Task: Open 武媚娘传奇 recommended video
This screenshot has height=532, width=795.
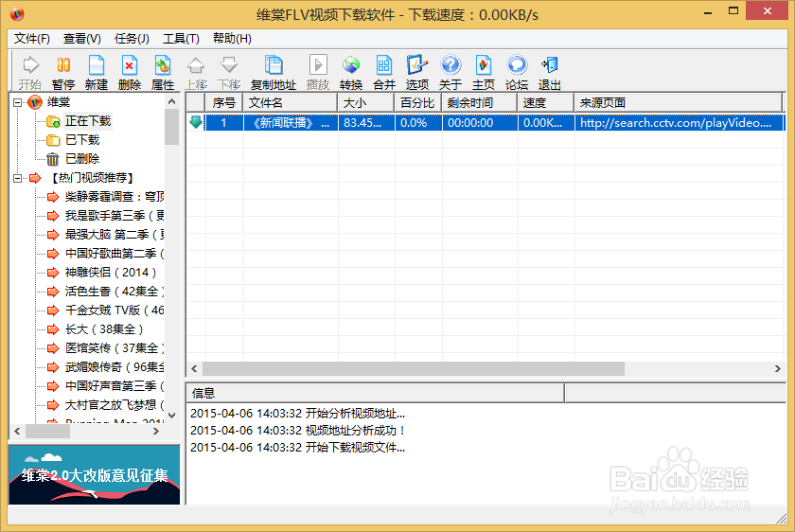Action: (115, 367)
